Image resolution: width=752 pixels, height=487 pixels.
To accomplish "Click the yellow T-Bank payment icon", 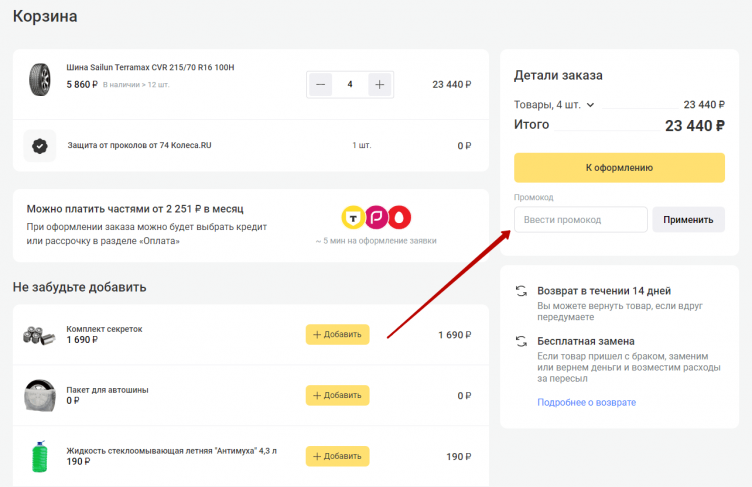I will tap(353, 217).
